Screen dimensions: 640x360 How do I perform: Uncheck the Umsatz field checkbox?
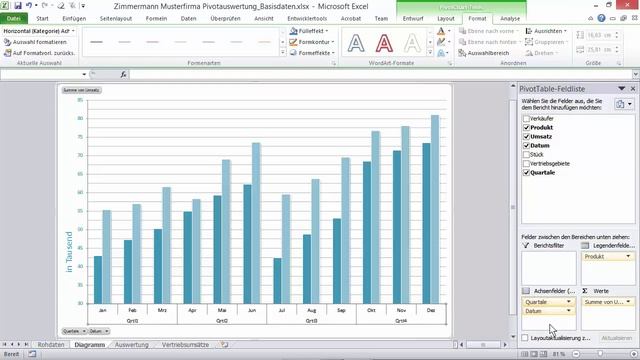pos(526,137)
